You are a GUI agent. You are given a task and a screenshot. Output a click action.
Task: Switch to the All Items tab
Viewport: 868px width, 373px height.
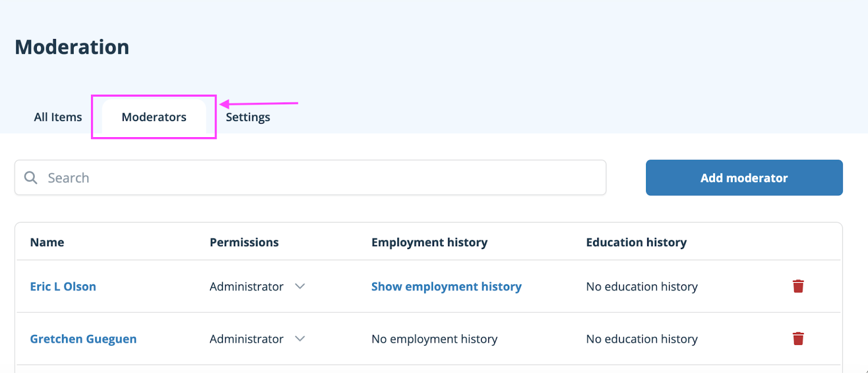(58, 117)
